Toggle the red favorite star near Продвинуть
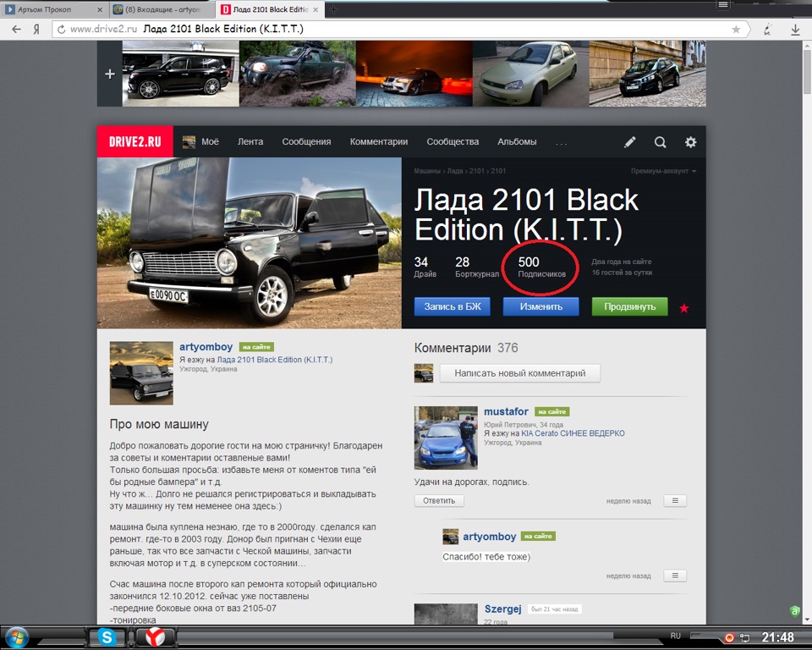This screenshot has width=812, height=650. pos(684,309)
